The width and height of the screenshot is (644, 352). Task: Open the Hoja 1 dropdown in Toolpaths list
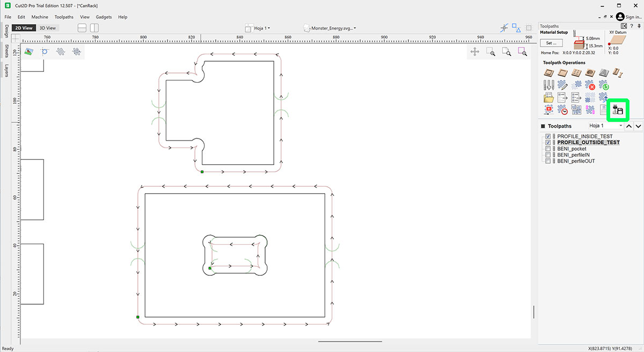(x=605, y=126)
